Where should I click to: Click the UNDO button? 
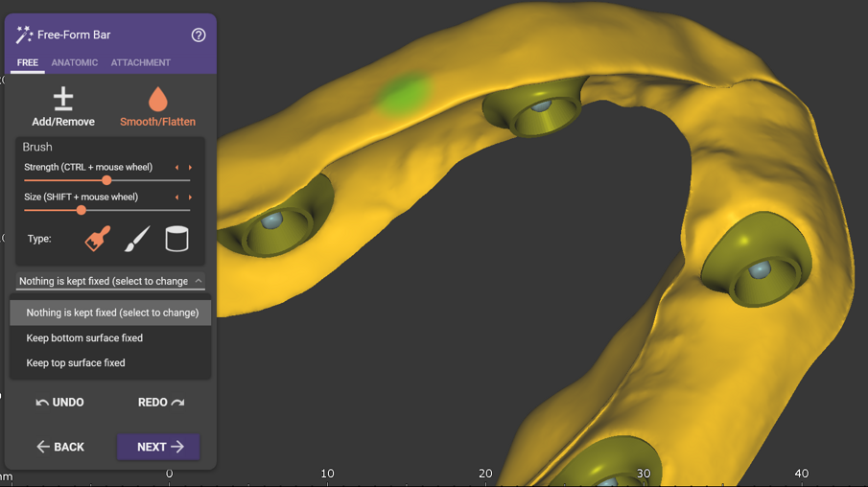[59, 403]
